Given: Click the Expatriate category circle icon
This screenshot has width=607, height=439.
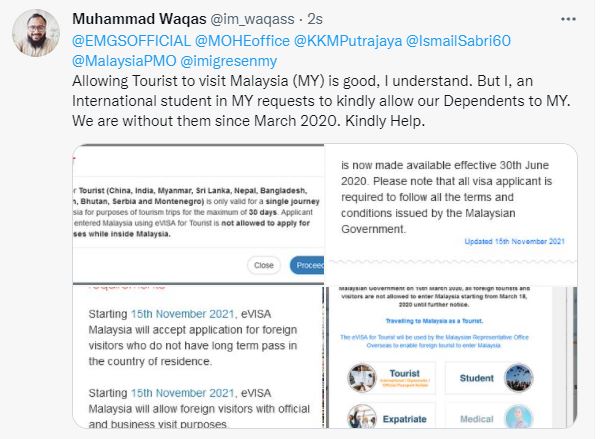Looking at the screenshot, I should pos(362,417).
